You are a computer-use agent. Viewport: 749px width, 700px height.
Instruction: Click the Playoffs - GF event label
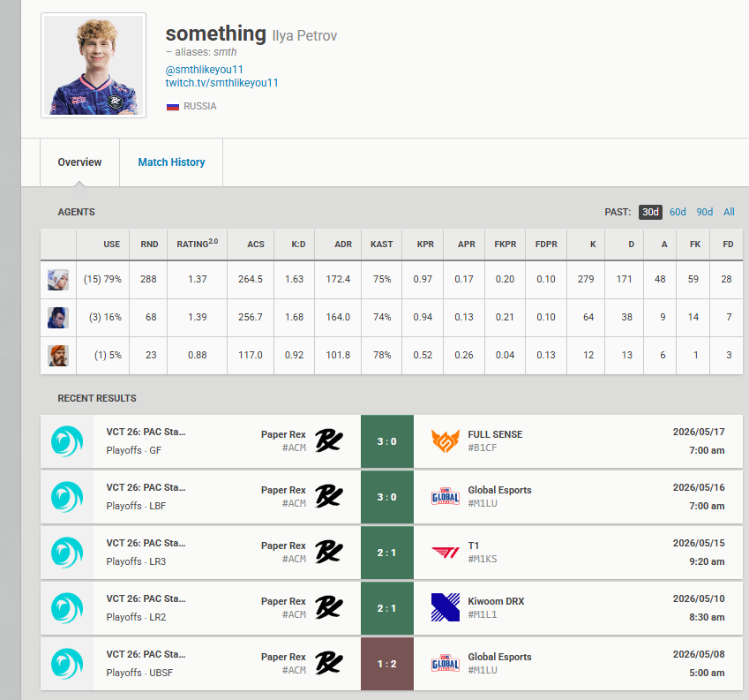pyautogui.click(x=134, y=450)
